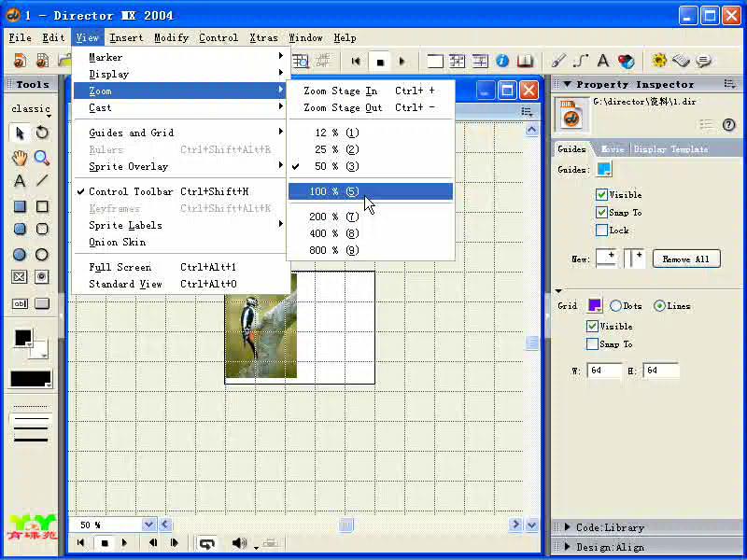This screenshot has height=560, width=747.
Task: Select the Dots grid radio button
Action: (x=615, y=306)
